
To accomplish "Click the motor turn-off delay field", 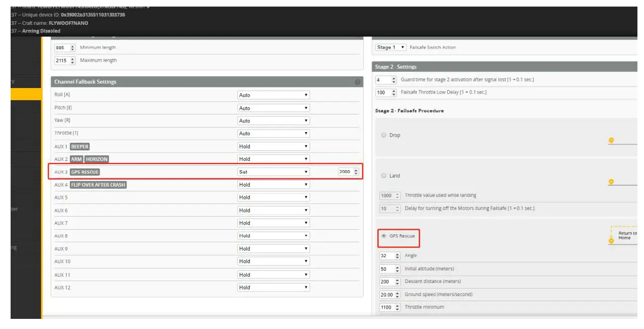I will tap(390, 208).
